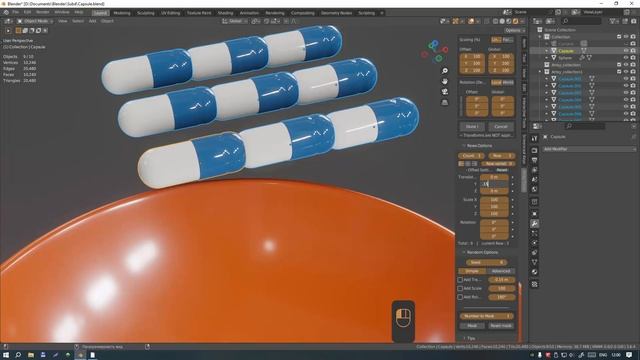Adjust the Seed slider field
Screen dimensions: 640x360
click(x=487, y=262)
